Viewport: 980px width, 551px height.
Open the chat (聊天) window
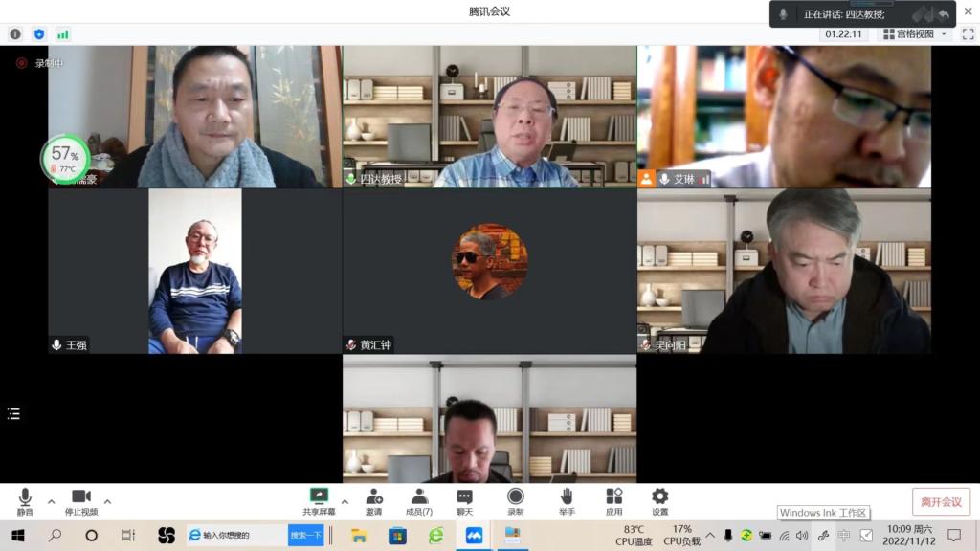click(x=464, y=500)
